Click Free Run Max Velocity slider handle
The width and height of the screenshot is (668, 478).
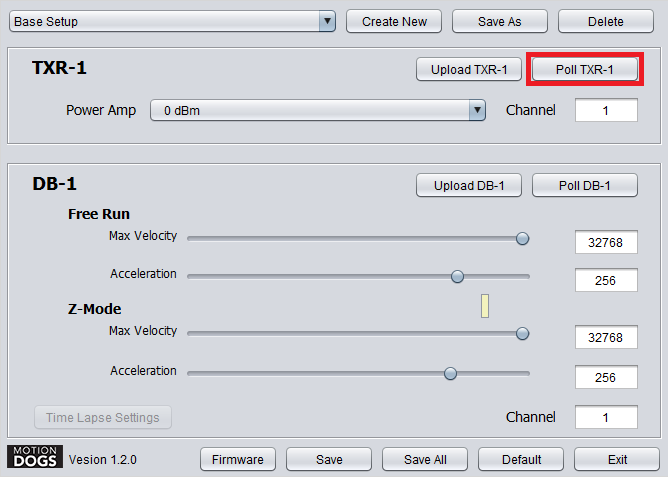tap(522, 239)
